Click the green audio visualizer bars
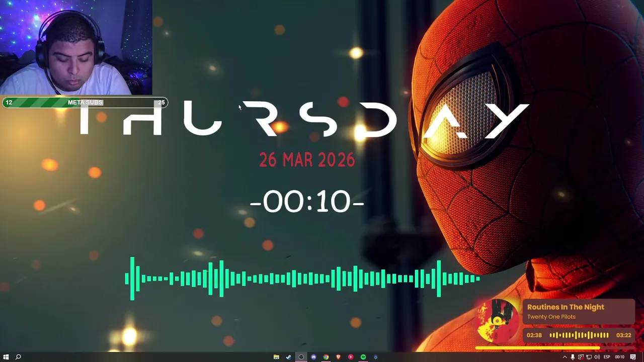 click(x=302, y=279)
